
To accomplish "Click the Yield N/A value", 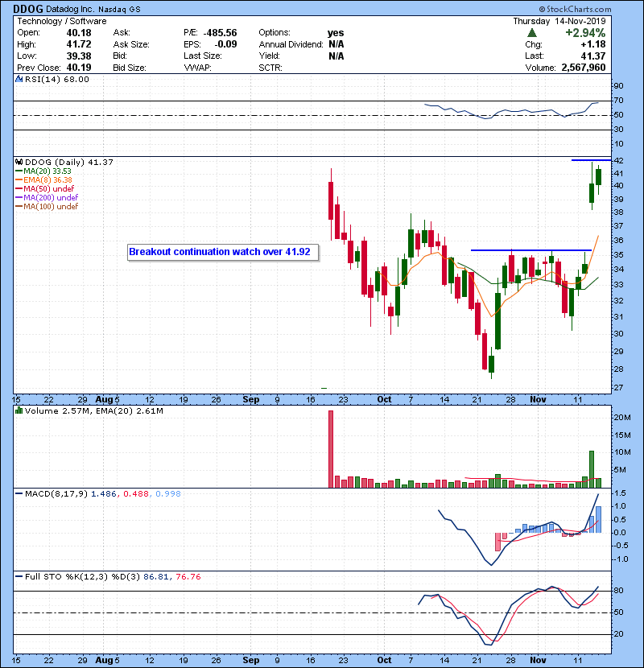I will [336, 56].
